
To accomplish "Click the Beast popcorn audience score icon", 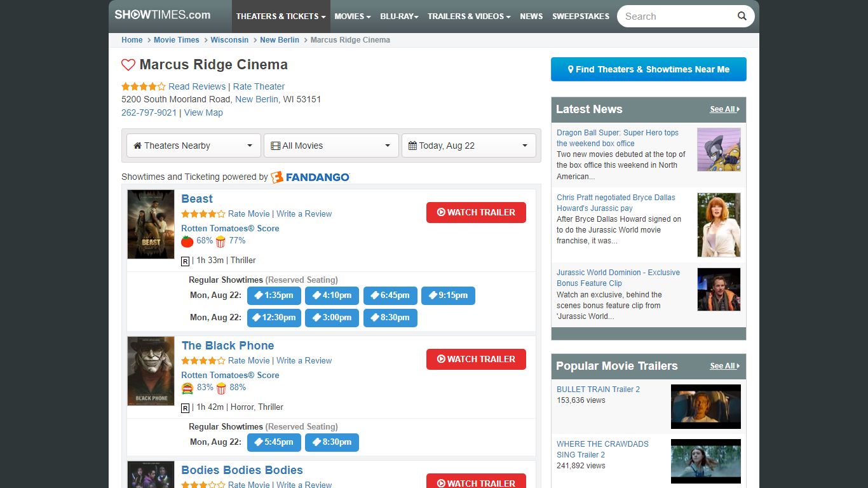I will click(220, 241).
